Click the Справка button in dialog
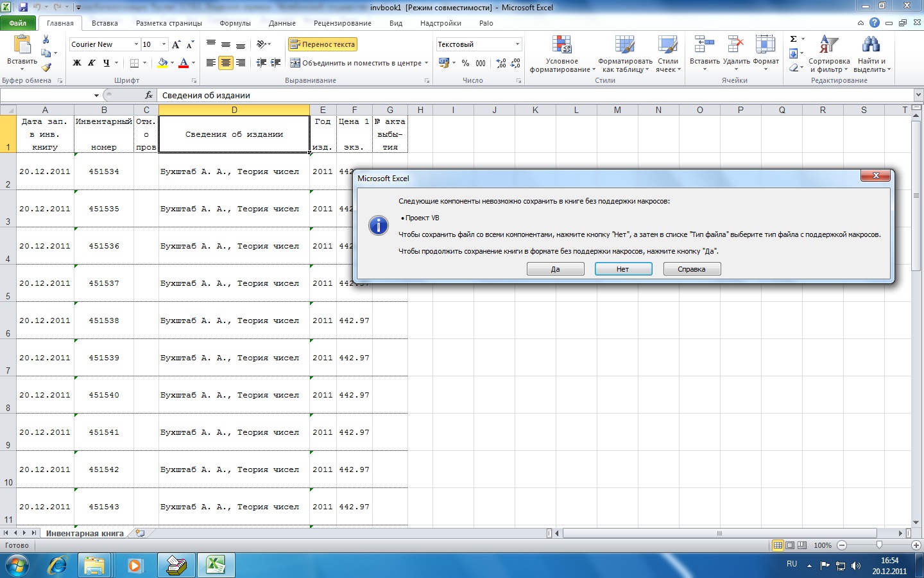Image resolution: width=924 pixels, height=578 pixels. point(692,269)
